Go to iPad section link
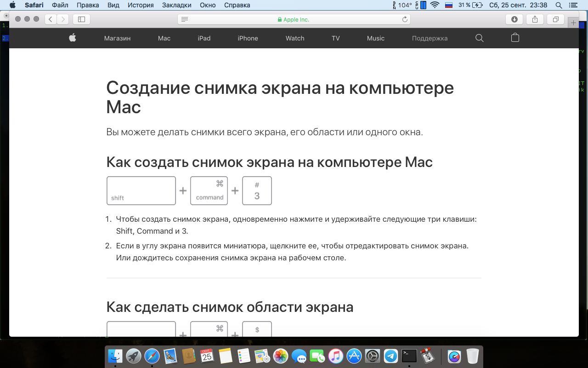 204,38
